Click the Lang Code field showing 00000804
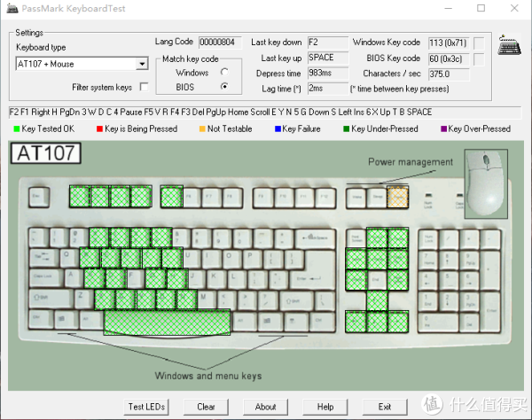532x420 pixels. [220, 43]
